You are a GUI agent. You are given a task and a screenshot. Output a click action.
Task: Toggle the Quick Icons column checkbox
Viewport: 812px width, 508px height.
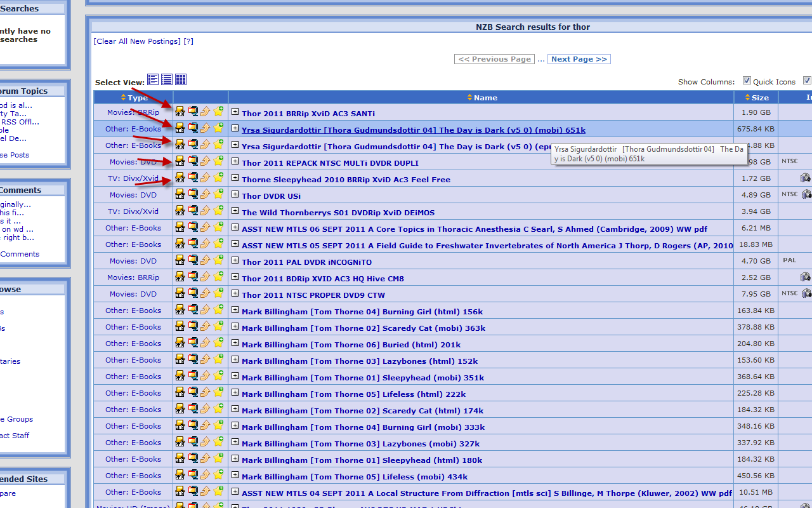coord(747,81)
